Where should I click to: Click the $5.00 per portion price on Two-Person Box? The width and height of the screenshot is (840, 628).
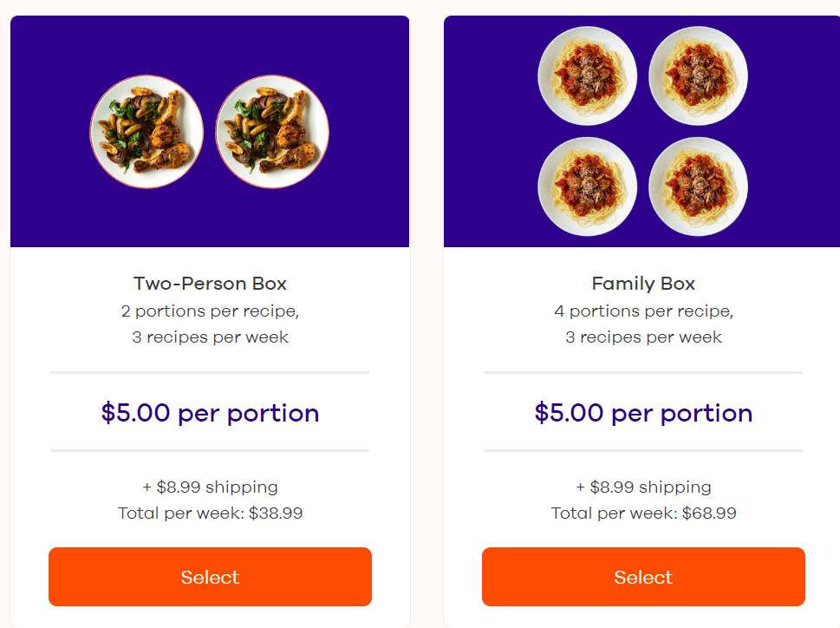click(x=210, y=414)
